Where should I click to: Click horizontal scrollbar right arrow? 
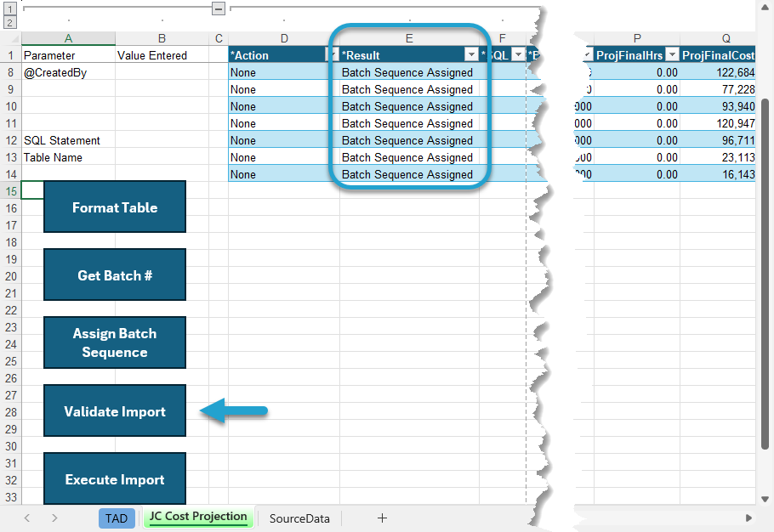click(748, 518)
